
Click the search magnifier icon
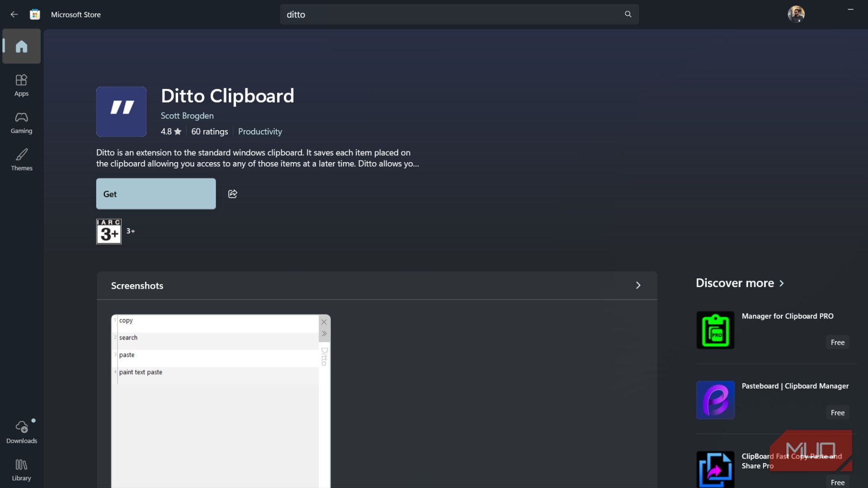tap(628, 14)
